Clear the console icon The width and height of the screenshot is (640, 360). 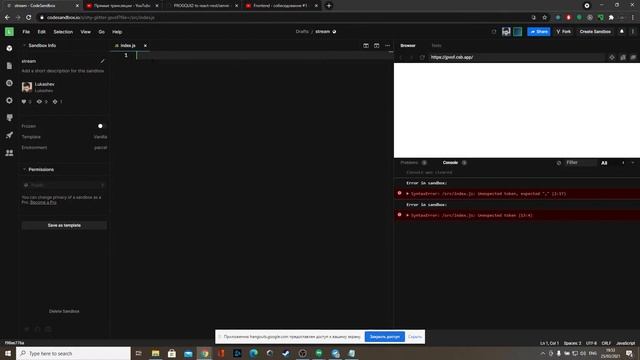coord(559,163)
